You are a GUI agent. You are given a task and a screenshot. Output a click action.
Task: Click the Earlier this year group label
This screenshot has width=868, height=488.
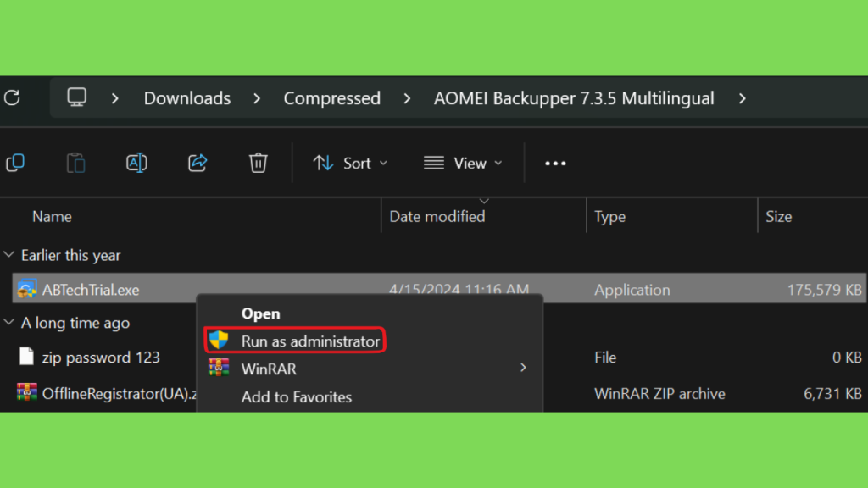71,255
